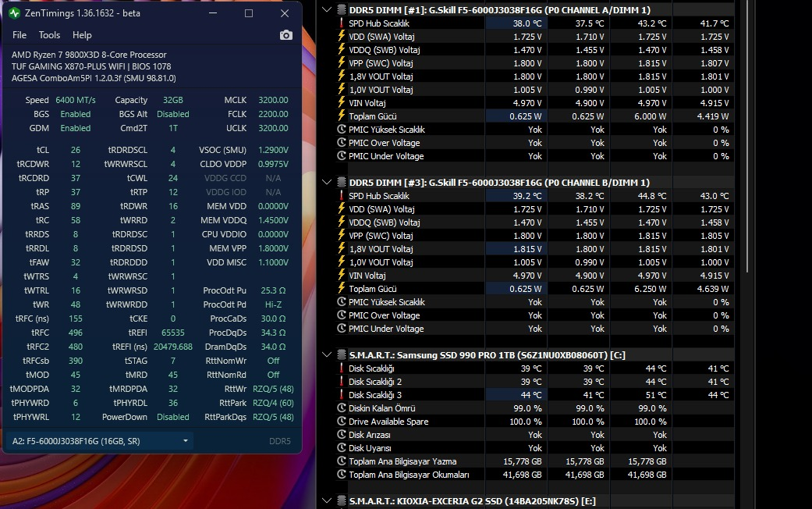Open the File menu in ZenTimings

click(x=20, y=35)
